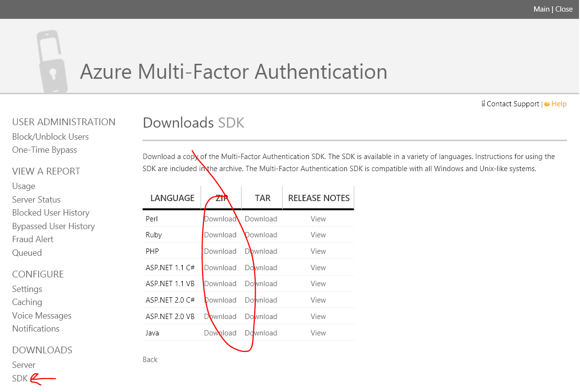The height and width of the screenshot is (392, 580).
Task: View the Usage report
Action: [x=24, y=186]
